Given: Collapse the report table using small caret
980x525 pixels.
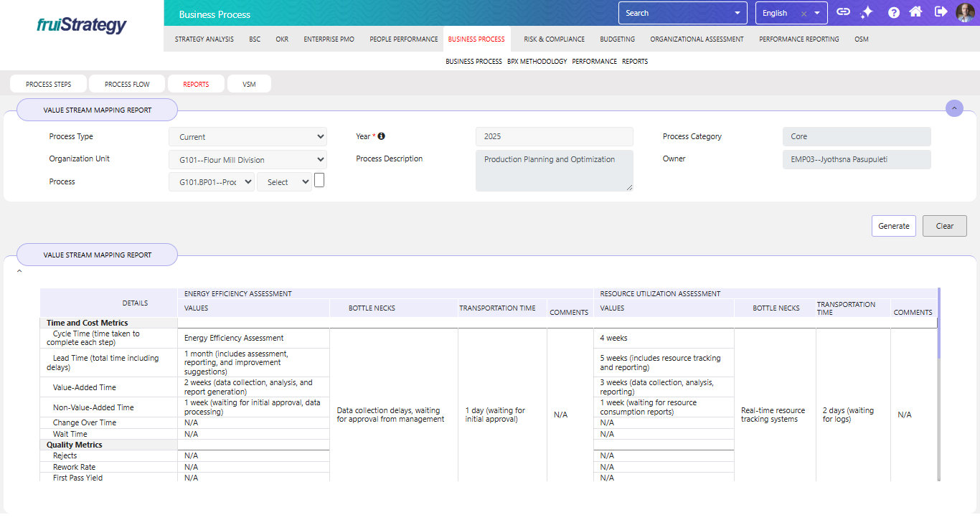Looking at the screenshot, I should point(19,272).
